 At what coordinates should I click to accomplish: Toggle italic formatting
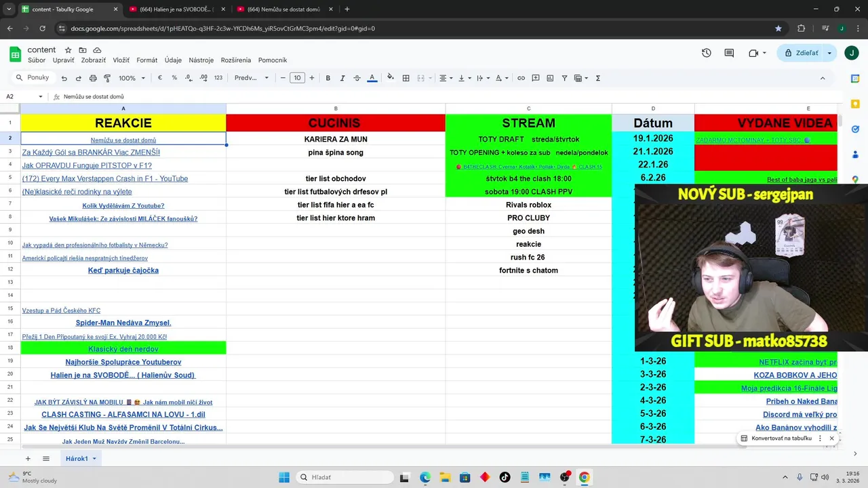tap(342, 78)
